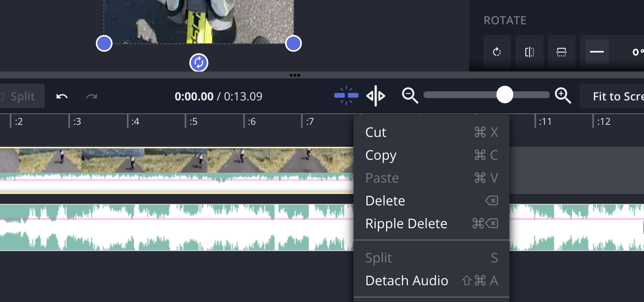Click the redo arrow icon
Image resolution: width=644 pixels, height=302 pixels.
[x=92, y=96]
